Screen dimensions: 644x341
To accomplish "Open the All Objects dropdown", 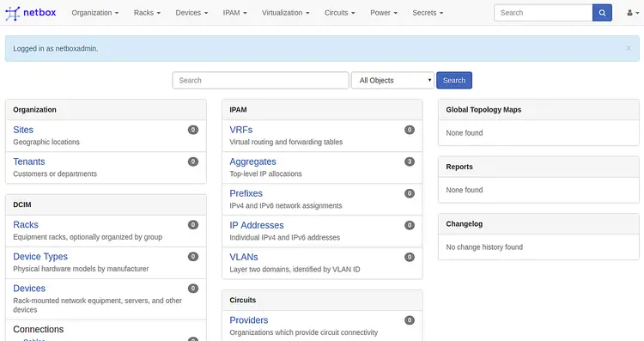I will pyautogui.click(x=393, y=80).
